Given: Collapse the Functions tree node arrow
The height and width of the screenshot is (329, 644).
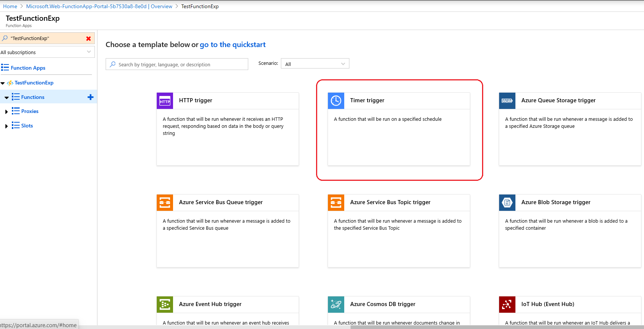Looking at the screenshot, I should 7,98.
